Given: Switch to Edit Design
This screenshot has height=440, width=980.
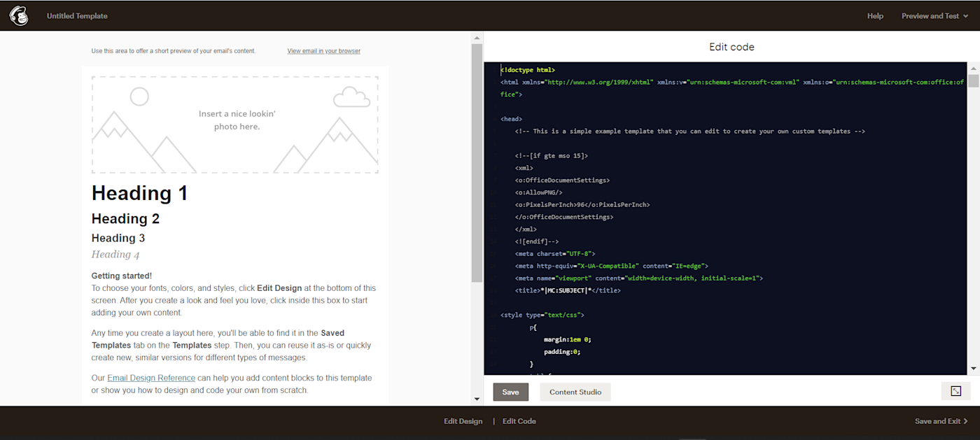Looking at the screenshot, I should [463, 421].
